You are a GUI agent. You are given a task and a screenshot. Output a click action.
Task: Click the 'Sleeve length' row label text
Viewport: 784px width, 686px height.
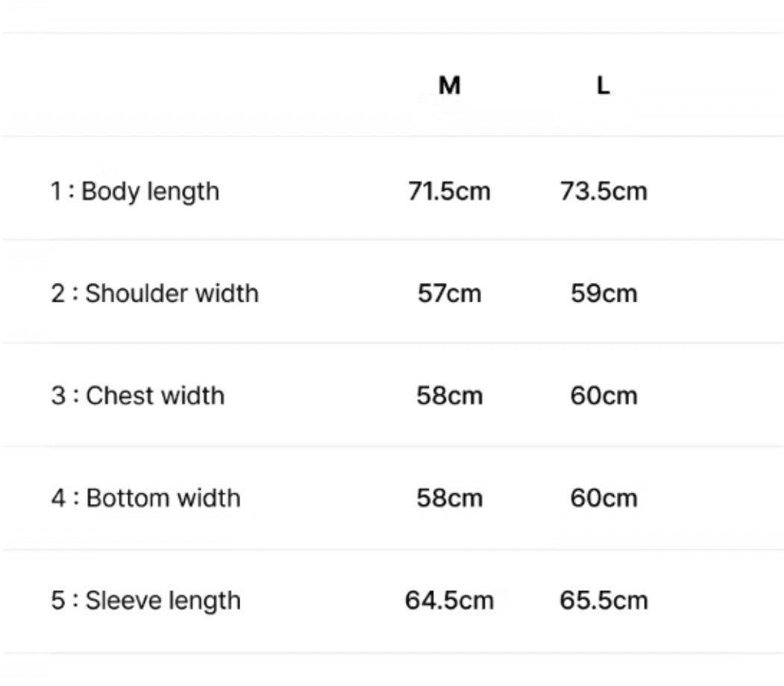coord(163,600)
